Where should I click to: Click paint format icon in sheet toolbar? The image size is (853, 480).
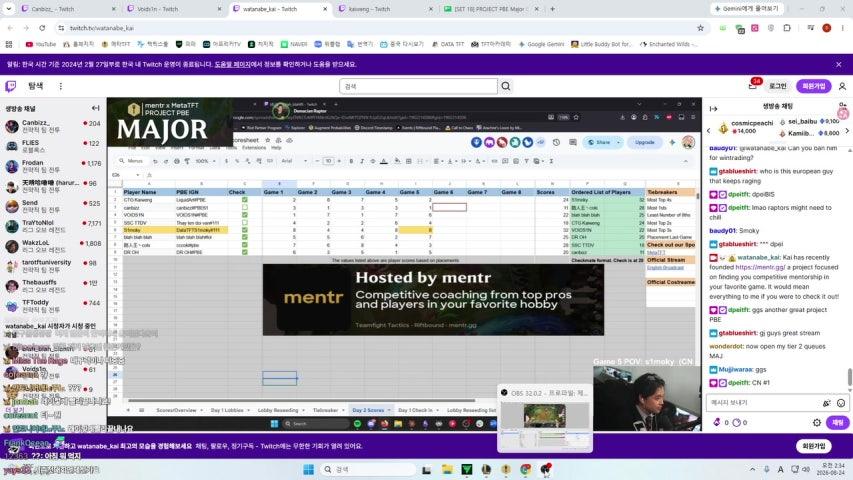click(187, 161)
